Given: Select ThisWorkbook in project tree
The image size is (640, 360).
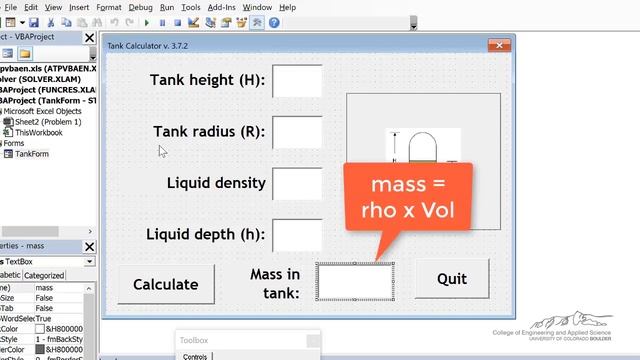Looking at the screenshot, I should (x=38, y=133).
